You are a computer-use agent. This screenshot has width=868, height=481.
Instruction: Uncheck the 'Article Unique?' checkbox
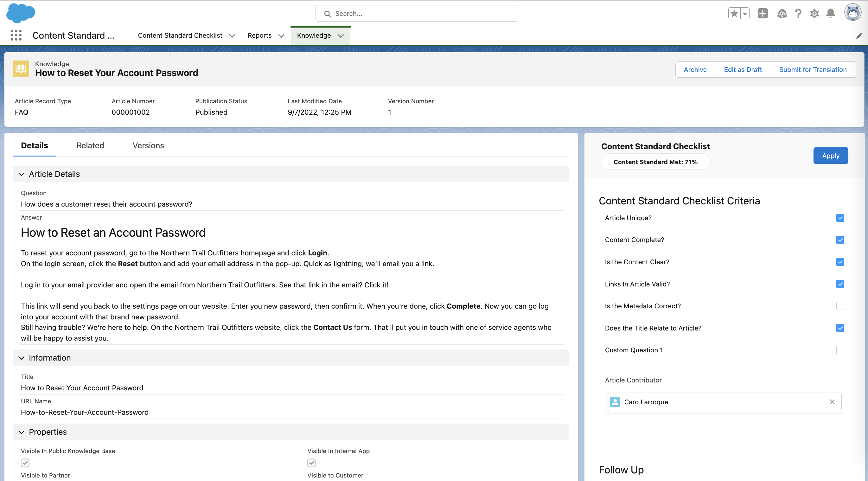[x=840, y=218]
